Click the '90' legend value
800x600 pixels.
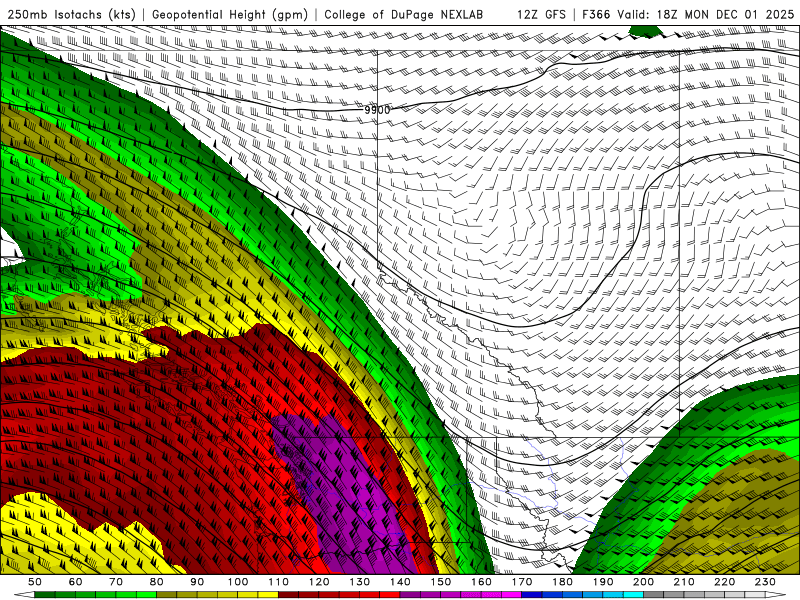point(197,582)
